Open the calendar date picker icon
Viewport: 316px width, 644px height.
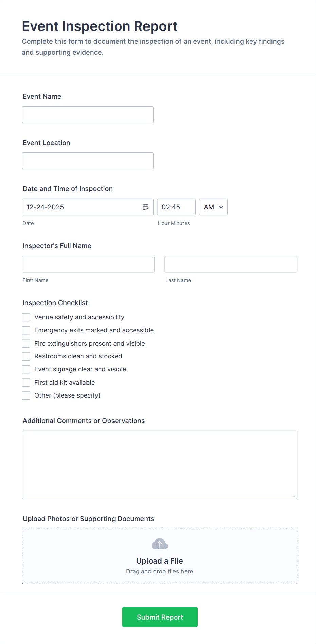(145, 207)
